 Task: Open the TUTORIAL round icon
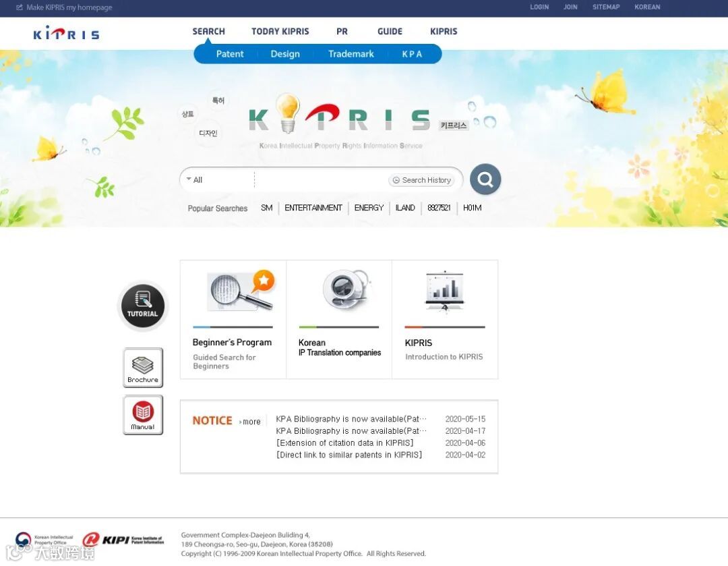tap(143, 306)
